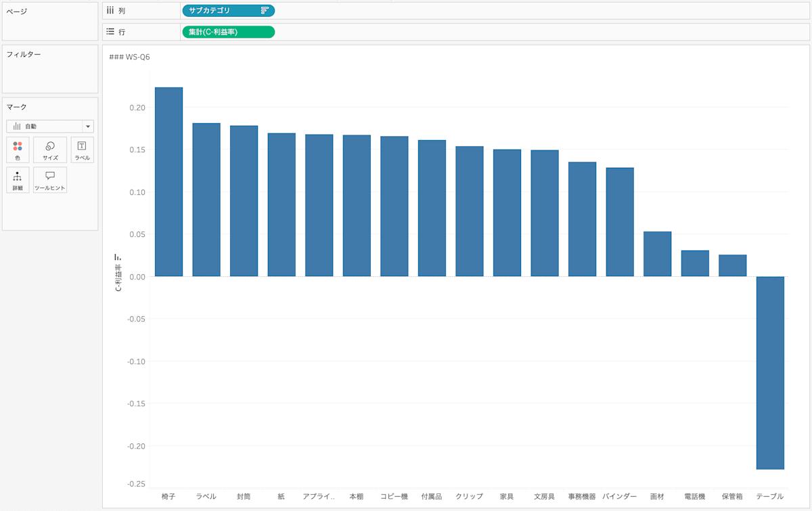Click the C-利益率 axis title
The height and width of the screenshot is (511, 812).
tap(118, 278)
